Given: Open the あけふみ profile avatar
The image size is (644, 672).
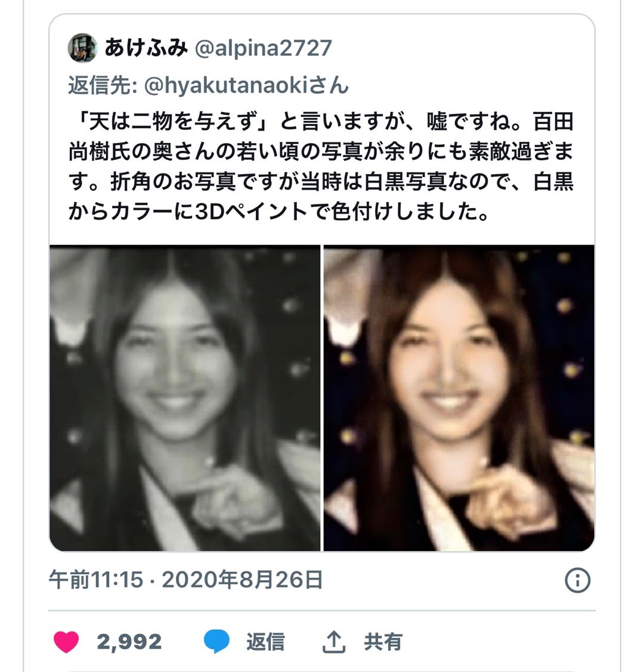Looking at the screenshot, I should (82, 48).
